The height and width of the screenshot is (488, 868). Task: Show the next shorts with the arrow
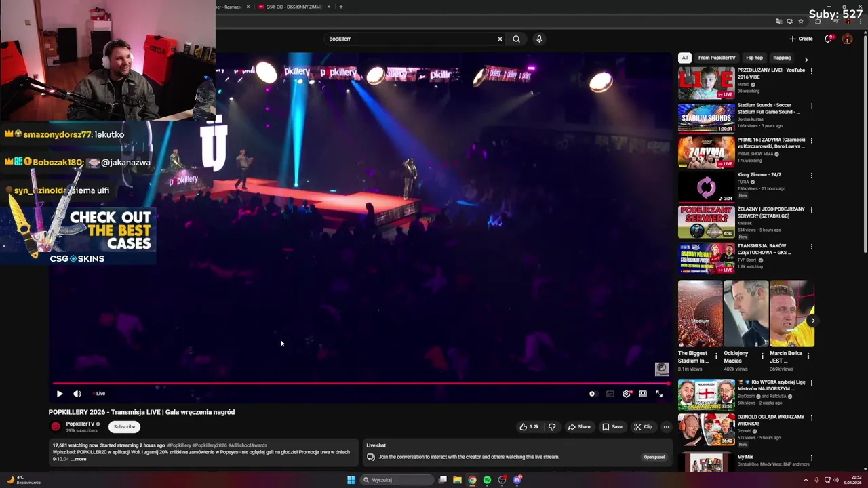pos(812,321)
